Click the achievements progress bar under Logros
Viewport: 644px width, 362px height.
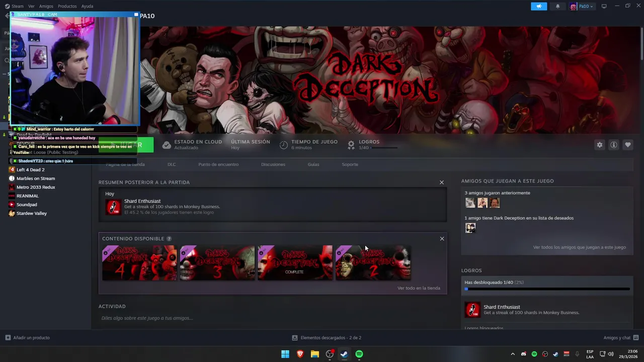(x=547, y=289)
